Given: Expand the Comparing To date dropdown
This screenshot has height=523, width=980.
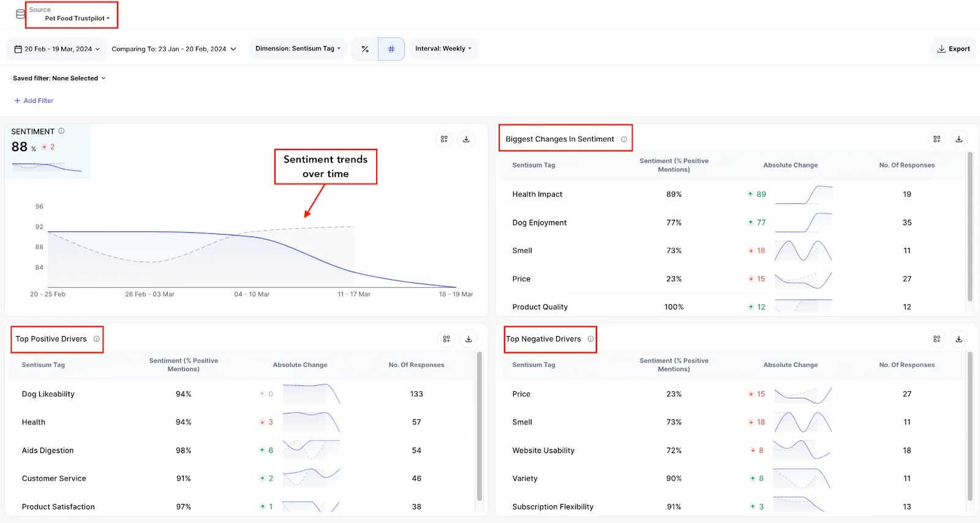Looking at the screenshot, I should point(174,49).
